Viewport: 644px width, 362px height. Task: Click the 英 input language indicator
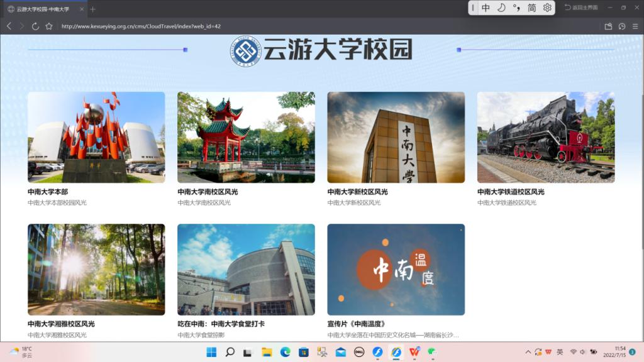[x=560, y=352]
